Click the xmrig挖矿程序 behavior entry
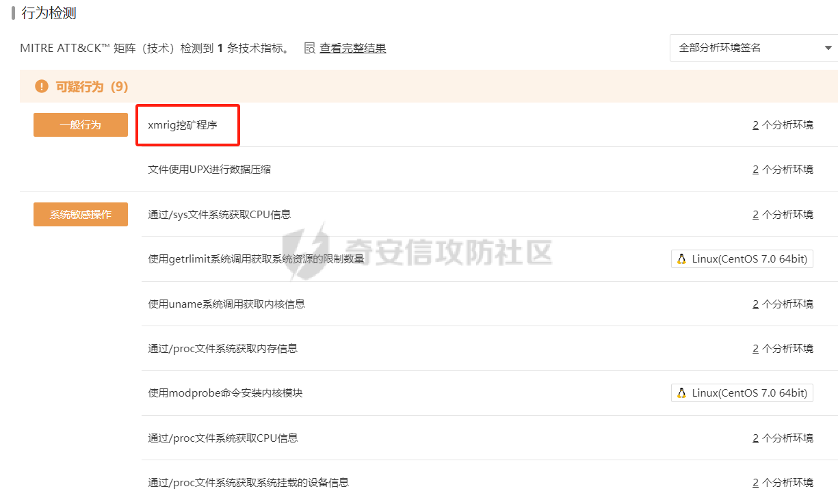838x504 pixels. click(183, 125)
